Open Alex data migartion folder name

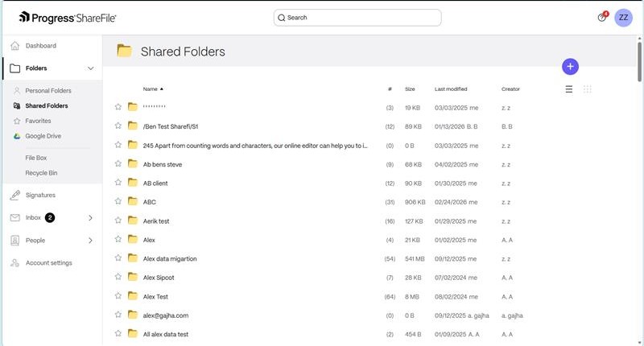[170, 259]
